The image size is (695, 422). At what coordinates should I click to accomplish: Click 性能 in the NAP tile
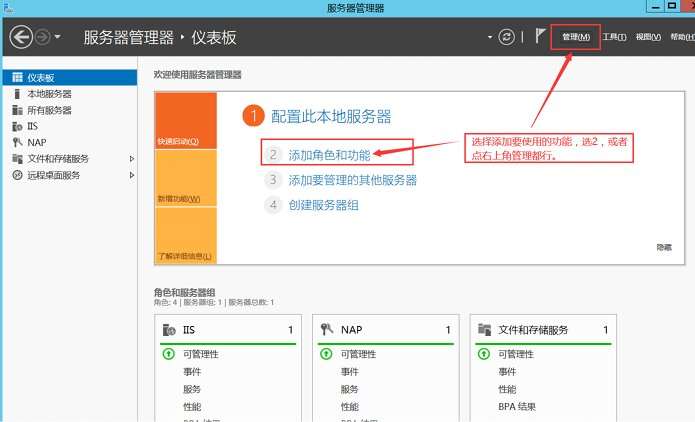tap(350, 406)
